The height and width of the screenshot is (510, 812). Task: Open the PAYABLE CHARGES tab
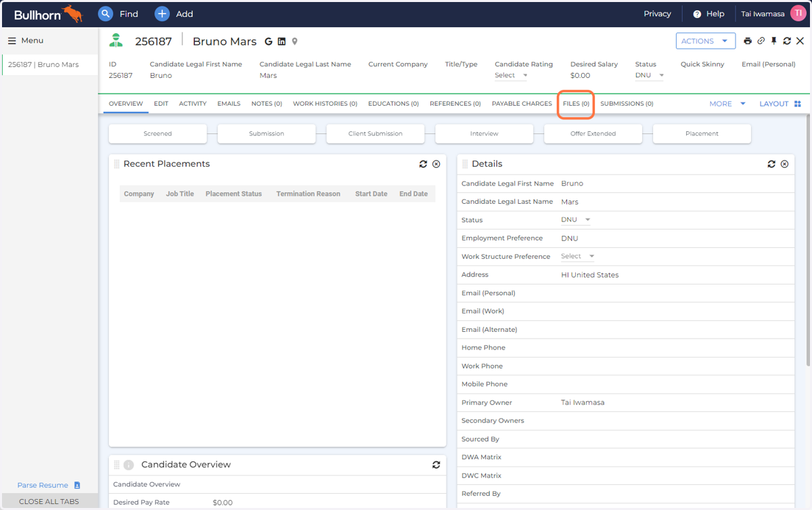[x=522, y=104]
